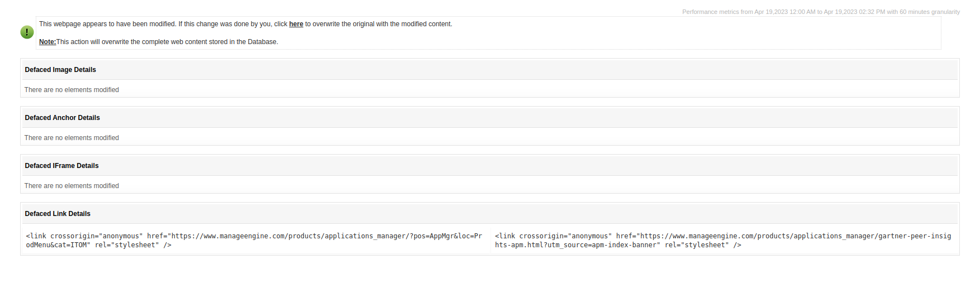Click the underlined "Note:" label
Viewport: 980px width, 288px height.
47,42
